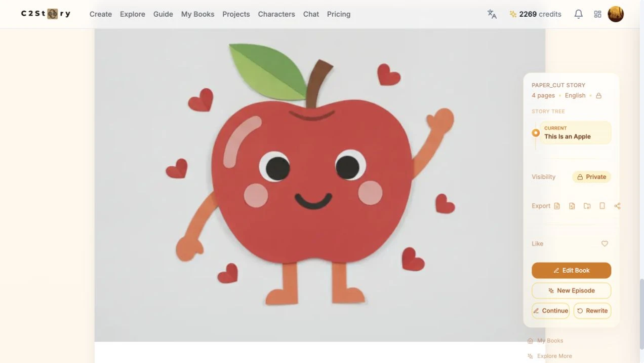Click the share icon in Export row
The image size is (644, 363).
coord(617,206)
